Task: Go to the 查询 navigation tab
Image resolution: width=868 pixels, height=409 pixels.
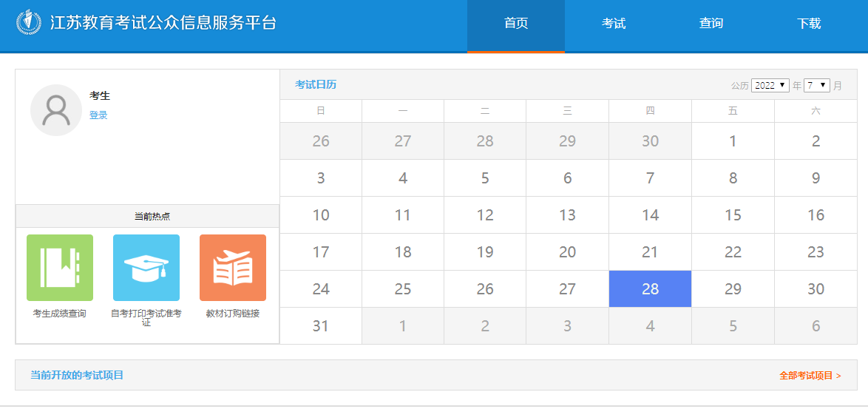Action: tap(711, 24)
